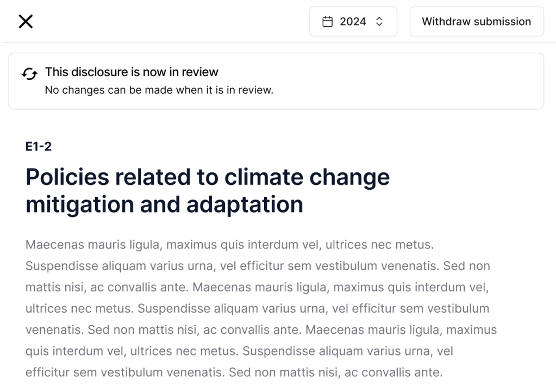Click the "mitigation and adaptation" heading line
The image size is (556, 392).
click(164, 204)
